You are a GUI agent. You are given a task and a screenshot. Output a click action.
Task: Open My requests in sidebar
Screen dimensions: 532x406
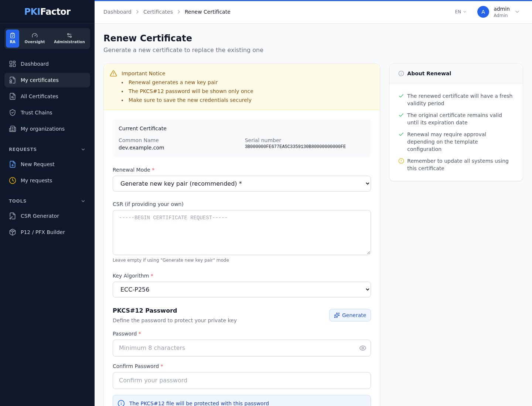click(x=47, y=180)
